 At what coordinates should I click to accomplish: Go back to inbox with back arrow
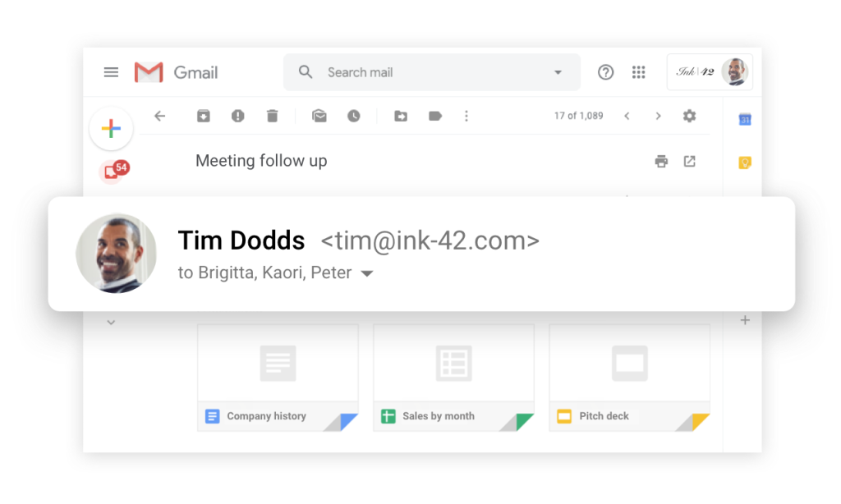(160, 116)
